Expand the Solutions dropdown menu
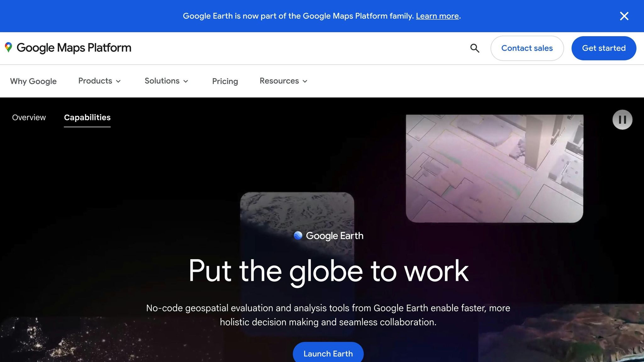This screenshot has height=362, width=644. pos(166,81)
